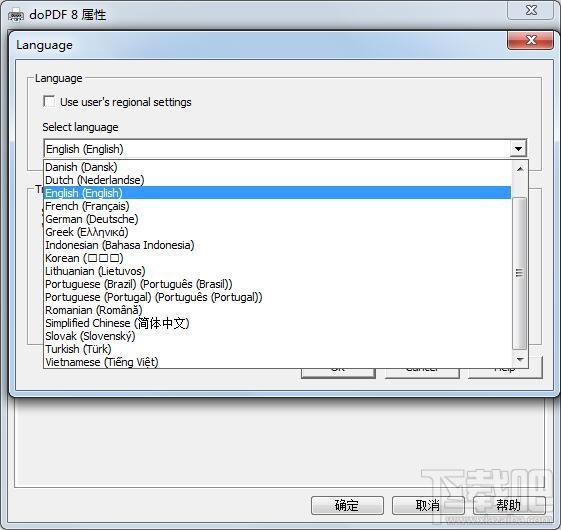
Task: Close the doPDF 8 属性 window
Action: [x=531, y=10]
